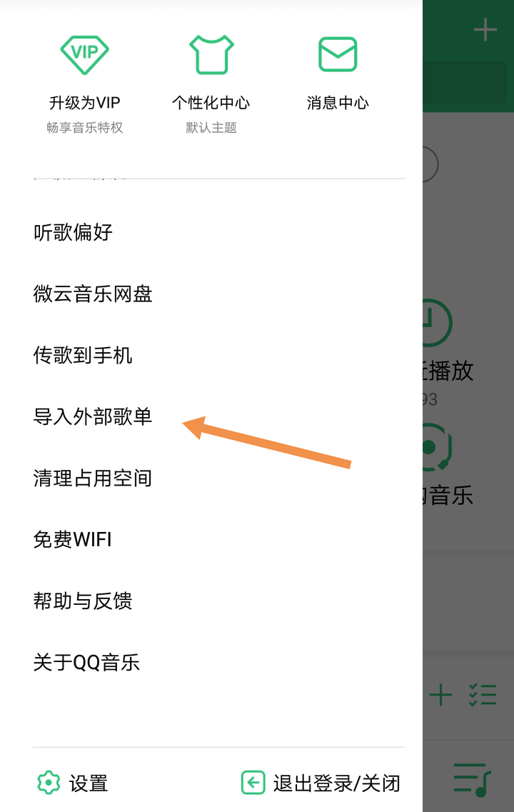Tap the plus icon in top-right header
Screen dimensions: 514x812
click(485, 29)
